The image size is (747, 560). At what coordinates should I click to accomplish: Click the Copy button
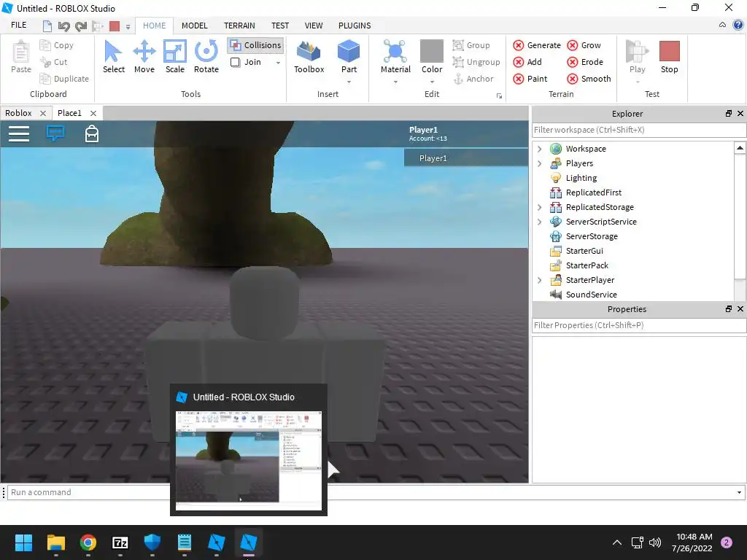(x=57, y=45)
